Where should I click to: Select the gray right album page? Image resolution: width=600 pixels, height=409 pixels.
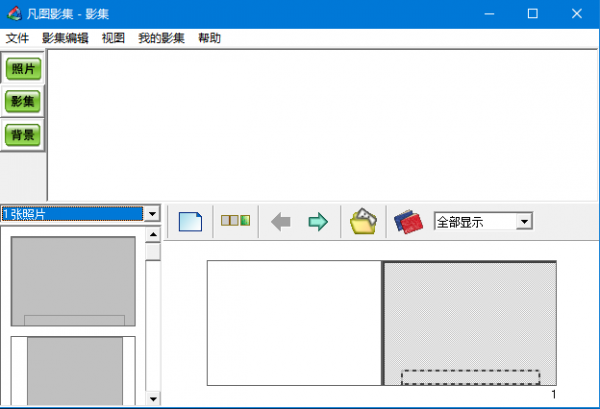tap(470, 323)
